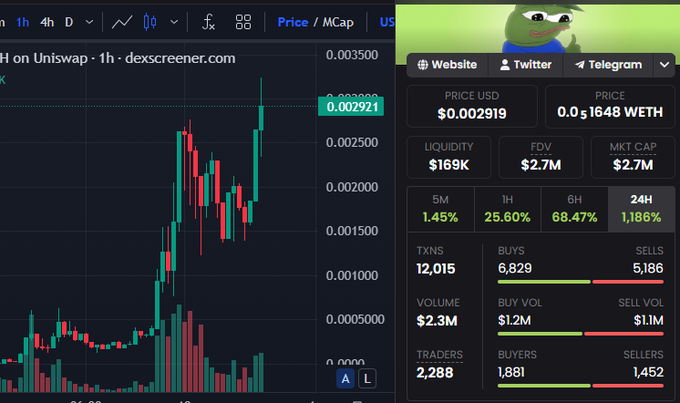The width and height of the screenshot is (680, 403).
Task: Click the globe icon on Website
Action: click(422, 65)
